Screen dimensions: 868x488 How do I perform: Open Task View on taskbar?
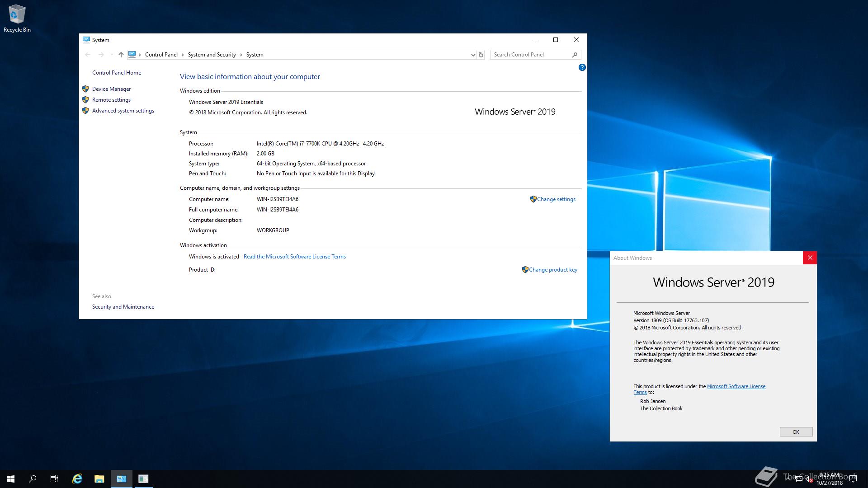[54, 479]
